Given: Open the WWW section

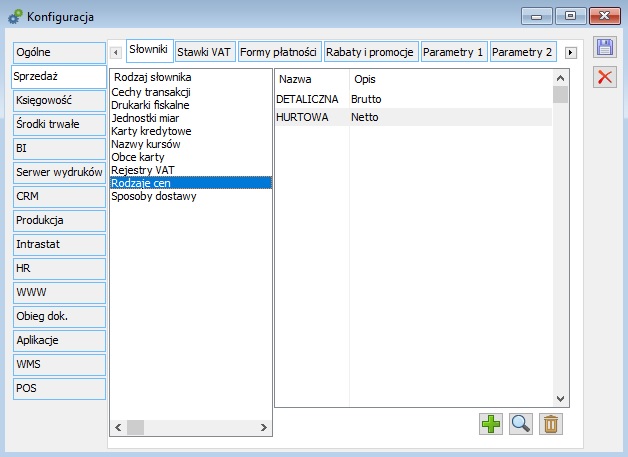Looking at the screenshot, I should (x=59, y=293).
